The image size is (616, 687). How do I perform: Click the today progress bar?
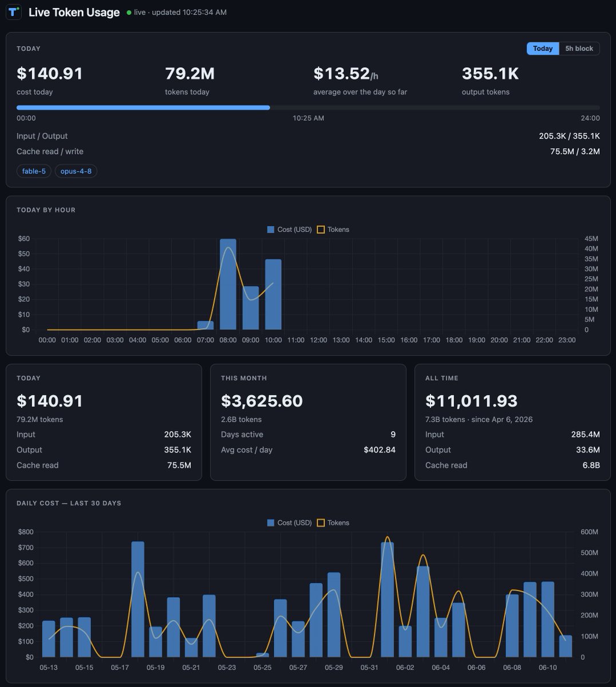[x=308, y=108]
